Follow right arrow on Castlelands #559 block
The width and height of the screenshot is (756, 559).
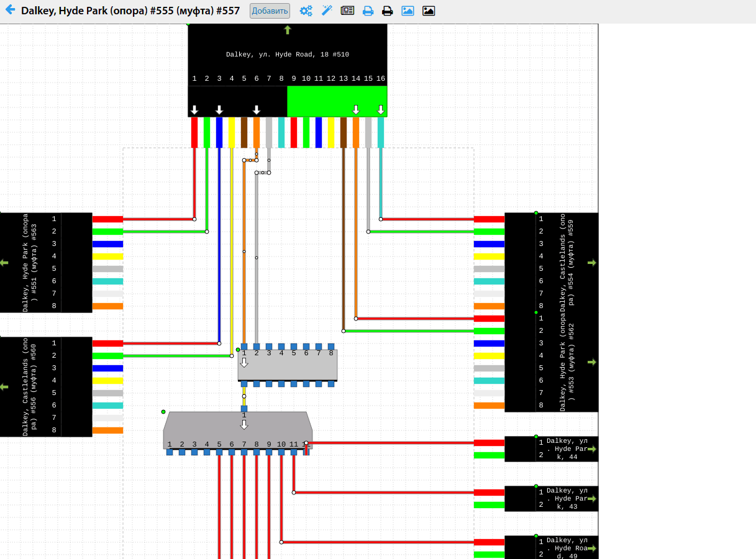pos(591,263)
